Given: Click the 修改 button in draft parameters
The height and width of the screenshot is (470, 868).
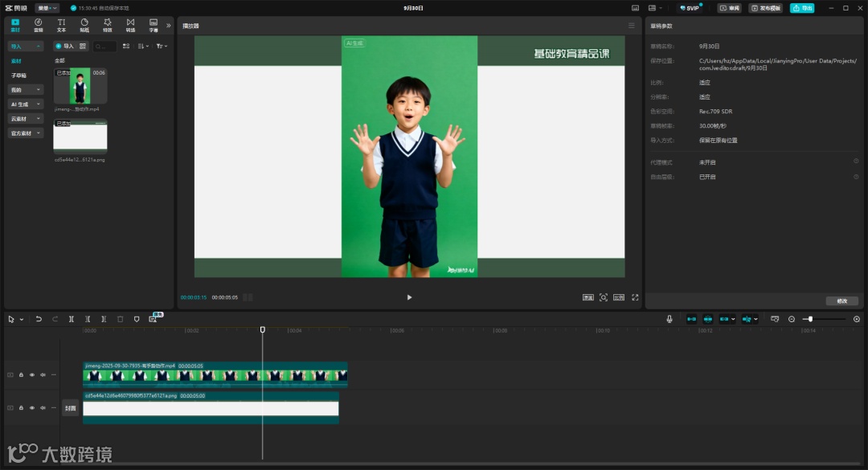Looking at the screenshot, I should (841, 300).
